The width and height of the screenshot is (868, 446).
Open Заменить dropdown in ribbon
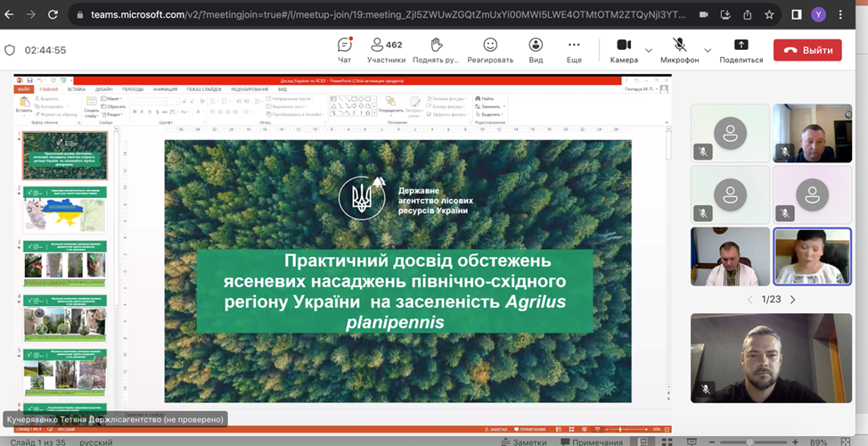point(490,106)
